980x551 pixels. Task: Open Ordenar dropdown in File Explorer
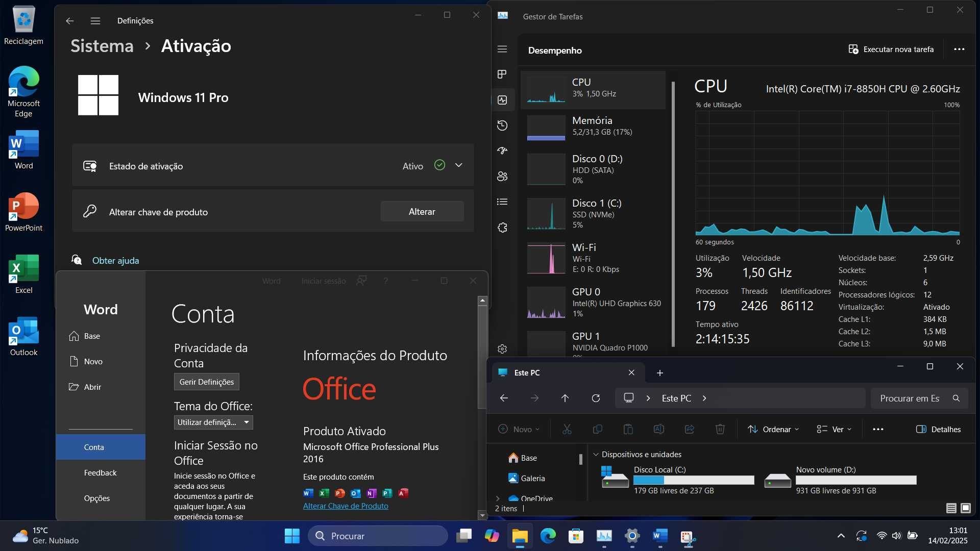tap(773, 430)
